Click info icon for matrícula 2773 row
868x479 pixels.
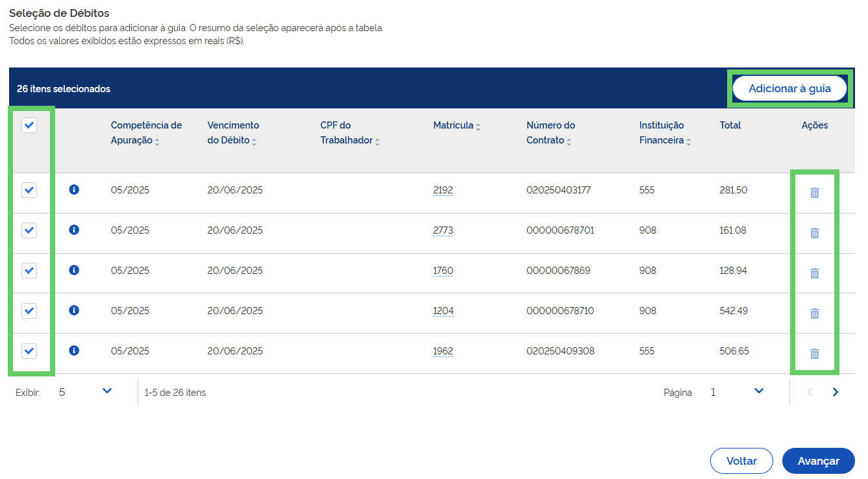(74, 230)
